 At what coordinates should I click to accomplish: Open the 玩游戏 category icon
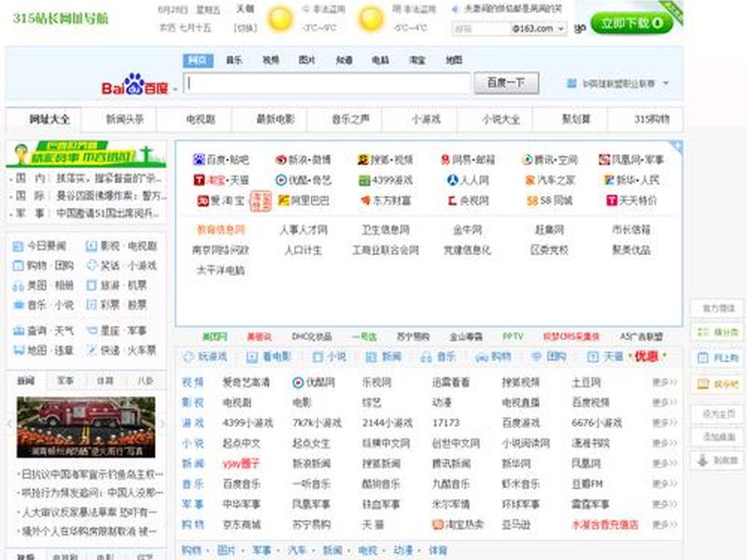coord(189,357)
